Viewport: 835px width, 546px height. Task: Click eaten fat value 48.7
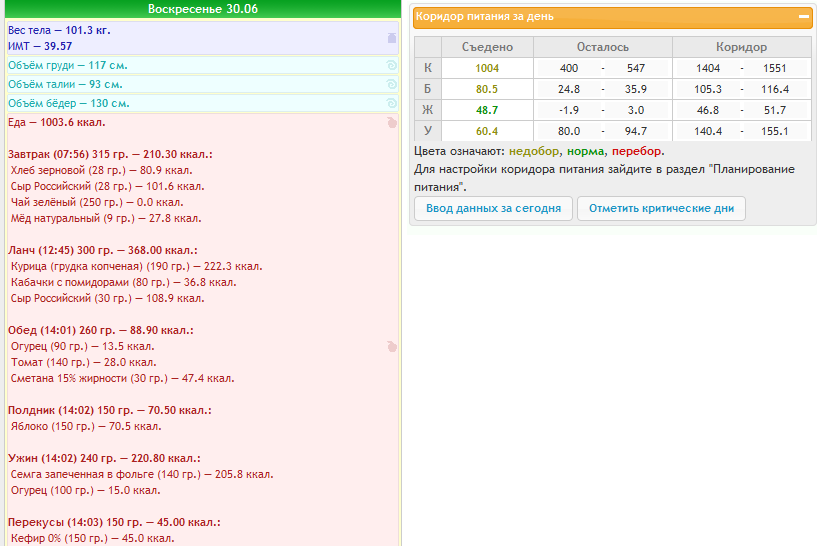click(487, 110)
